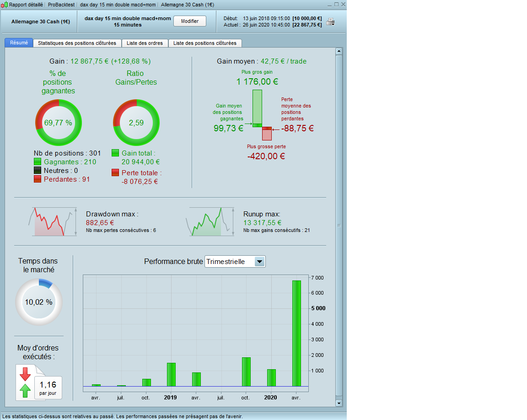527x420 pixels.
Task: Click the scrollbar up arrow
Action: coord(339,51)
